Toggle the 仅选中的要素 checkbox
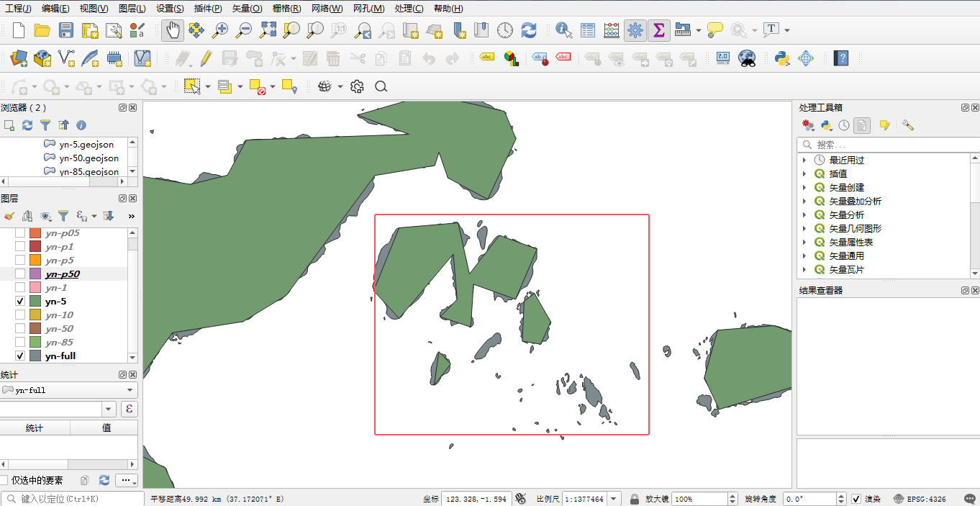The width and height of the screenshot is (980, 506). pos(4,480)
